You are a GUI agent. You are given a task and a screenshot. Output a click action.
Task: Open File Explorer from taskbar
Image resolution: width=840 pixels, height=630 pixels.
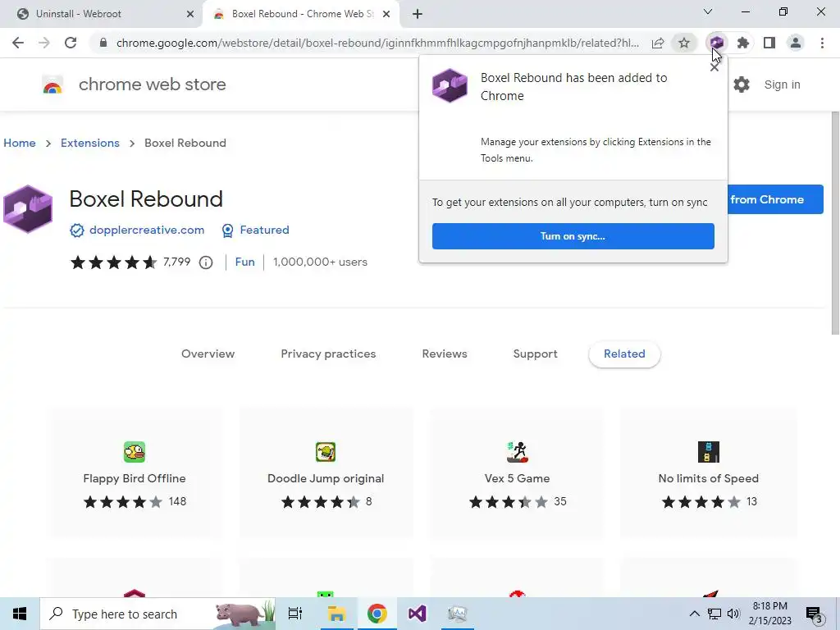click(x=336, y=614)
